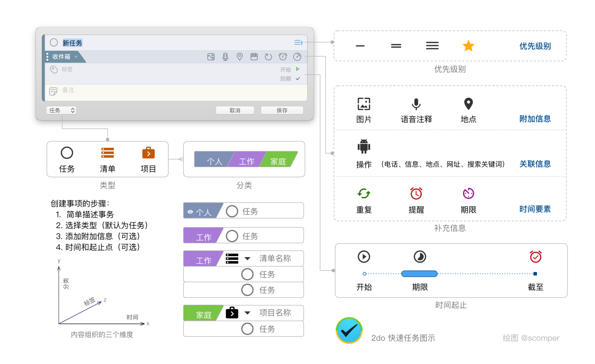
Task: Click the 期限 pie clock icon
Action: pos(420,256)
